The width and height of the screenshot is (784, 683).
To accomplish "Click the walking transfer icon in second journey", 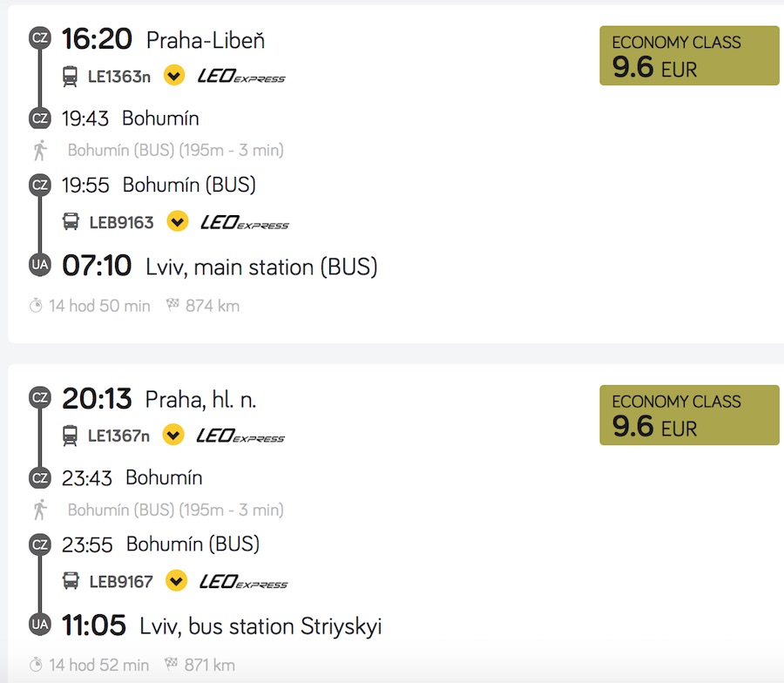I will tap(39, 510).
